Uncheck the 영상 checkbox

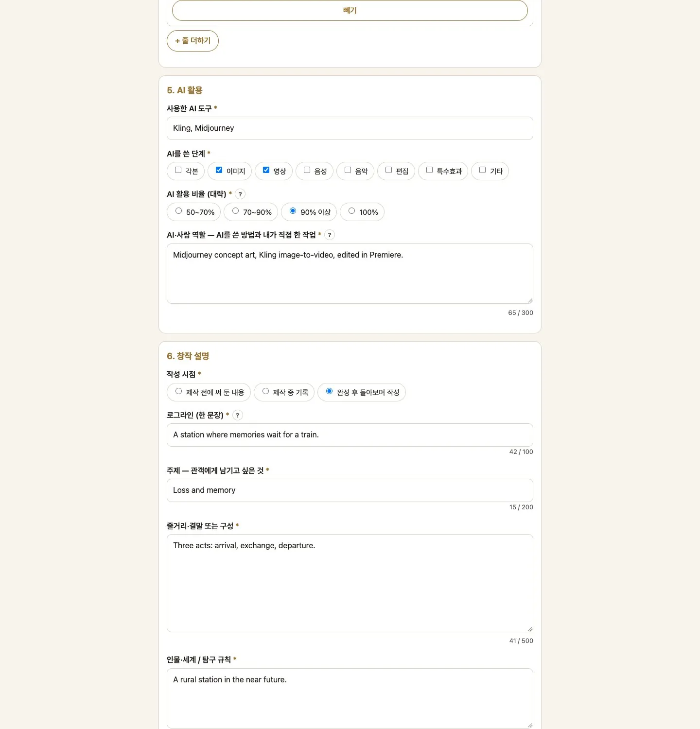(x=266, y=170)
